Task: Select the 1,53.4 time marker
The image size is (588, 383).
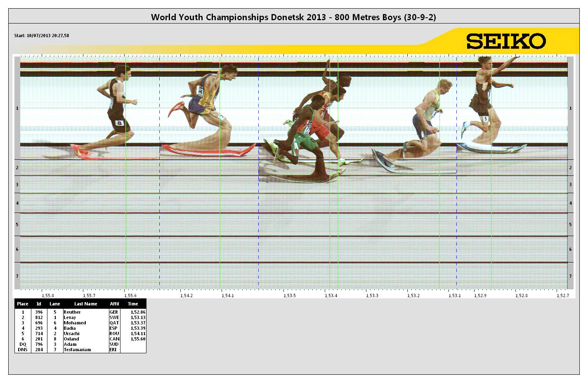Action: (x=331, y=296)
